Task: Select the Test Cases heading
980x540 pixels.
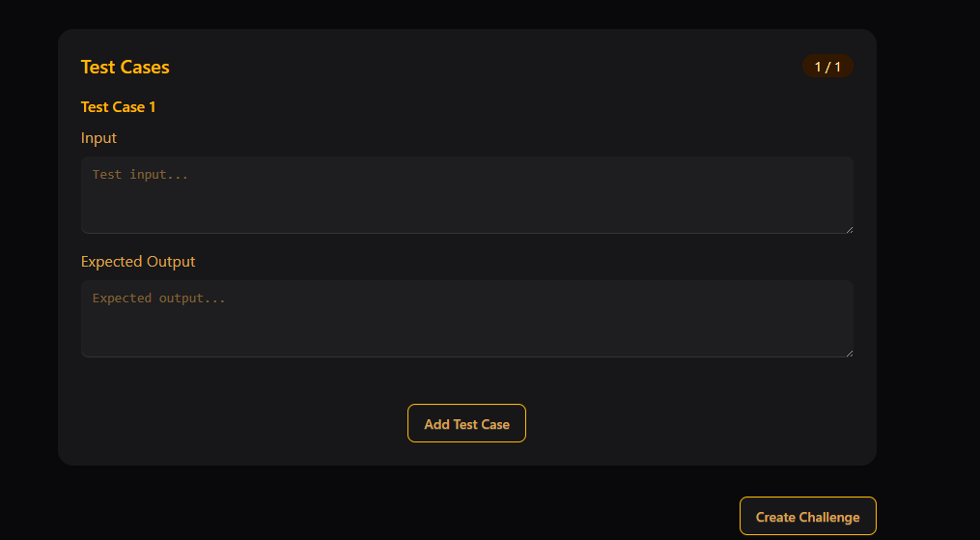Action: [x=126, y=67]
